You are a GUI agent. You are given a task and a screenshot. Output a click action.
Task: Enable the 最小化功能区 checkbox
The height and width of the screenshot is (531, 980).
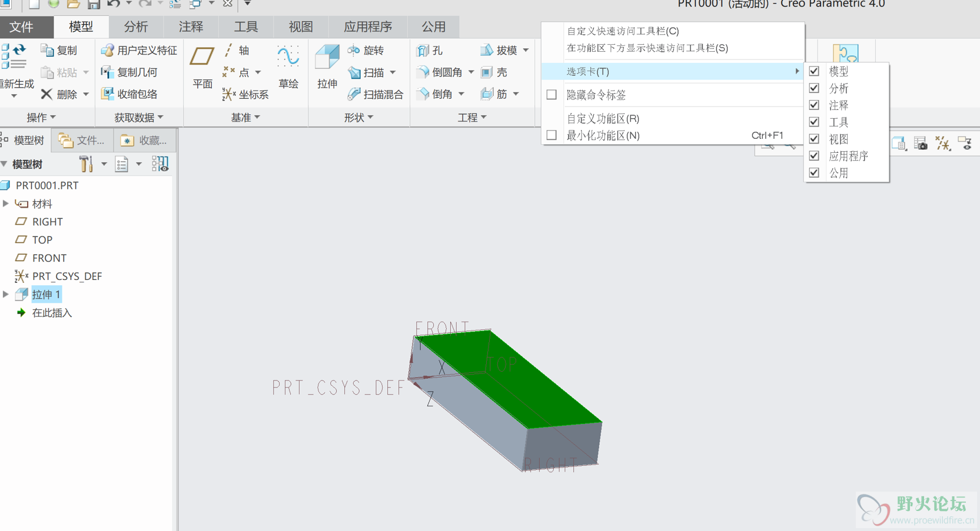[x=552, y=135]
